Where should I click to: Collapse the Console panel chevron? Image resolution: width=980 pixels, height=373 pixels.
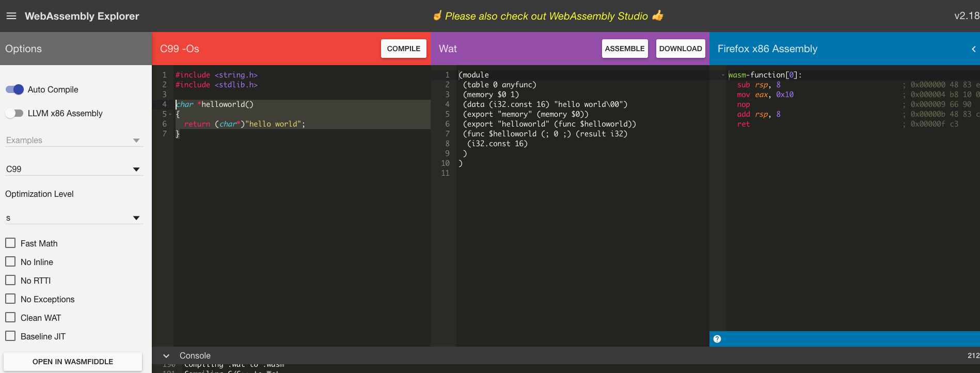(x=166, y=356)
